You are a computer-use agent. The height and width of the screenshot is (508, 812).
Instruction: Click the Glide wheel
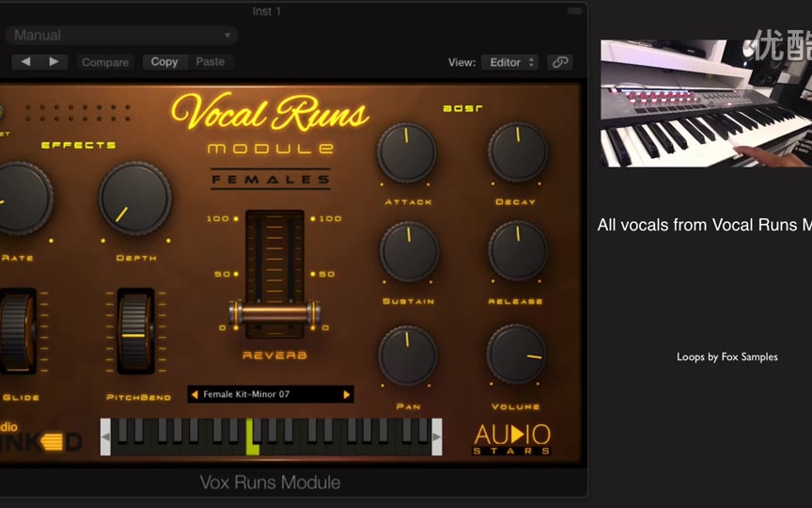click(18, 331)
